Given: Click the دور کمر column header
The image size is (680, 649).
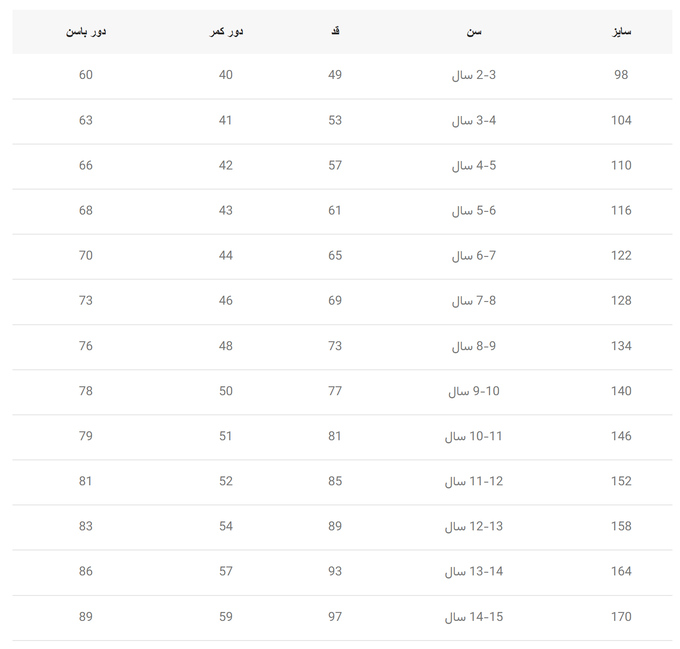Looking at the screenshot, I should 226,32.
